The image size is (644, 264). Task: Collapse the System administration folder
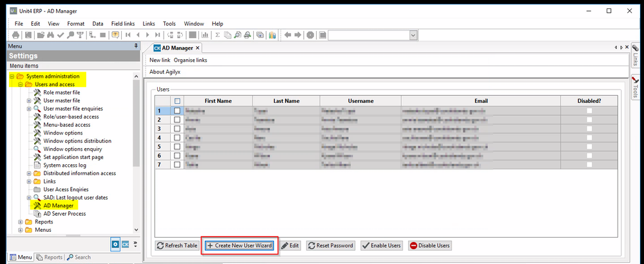point(12,77)
